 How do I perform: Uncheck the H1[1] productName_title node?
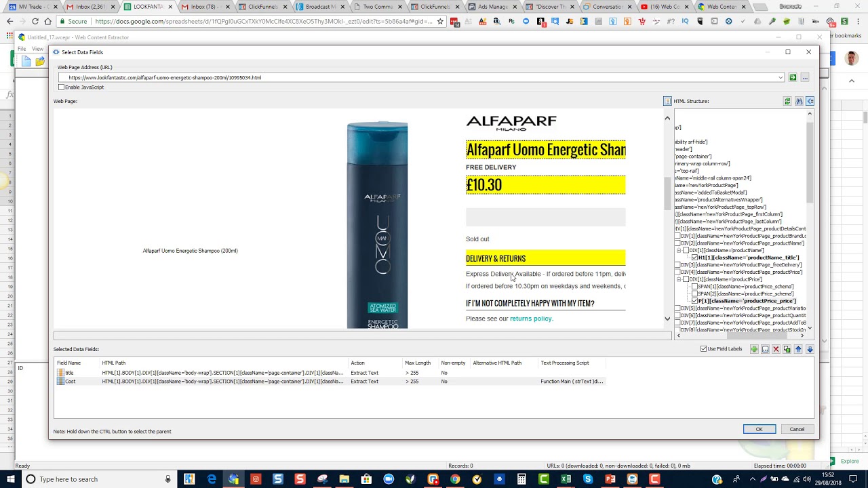click(694, 258)
